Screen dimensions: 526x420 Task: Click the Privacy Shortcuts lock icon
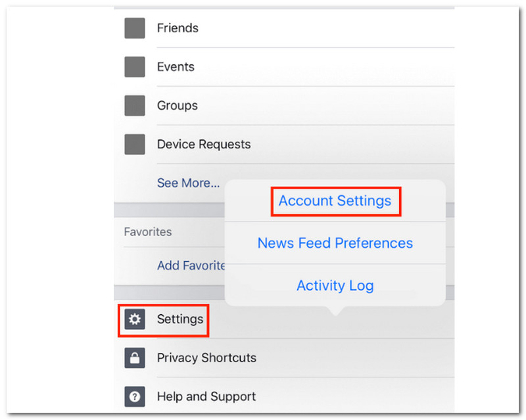[135, 358]
